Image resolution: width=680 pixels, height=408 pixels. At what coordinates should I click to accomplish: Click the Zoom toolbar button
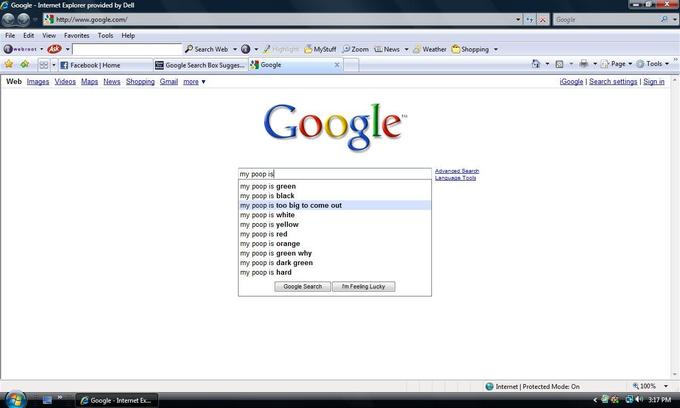pyautogui.click(x=356, y=49)
